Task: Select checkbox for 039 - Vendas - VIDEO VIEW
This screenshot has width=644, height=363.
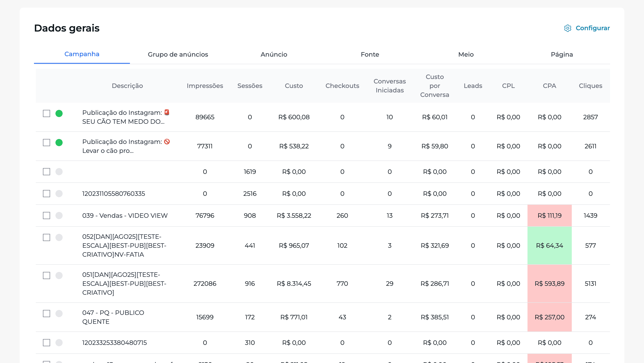Action: [47, 215]
